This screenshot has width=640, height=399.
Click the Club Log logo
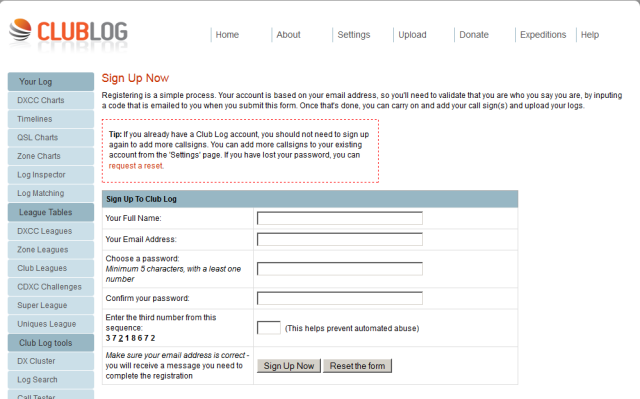(68, 31)
